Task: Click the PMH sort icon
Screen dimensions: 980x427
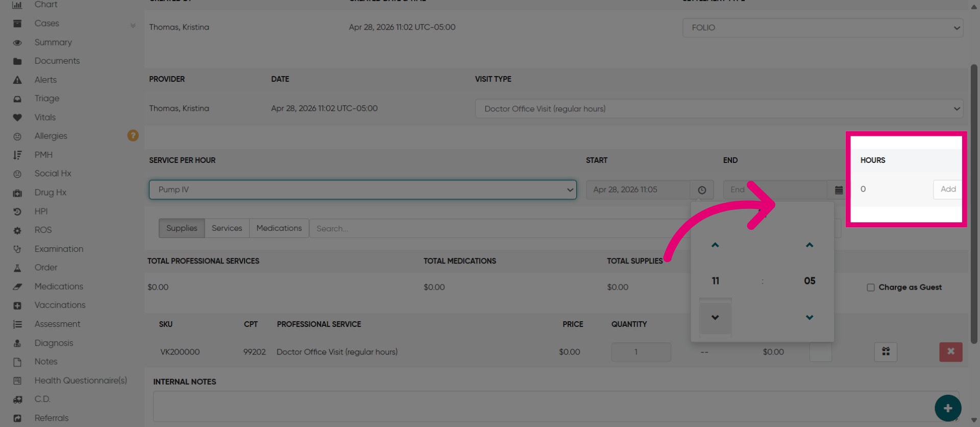Action: point(17,155)
